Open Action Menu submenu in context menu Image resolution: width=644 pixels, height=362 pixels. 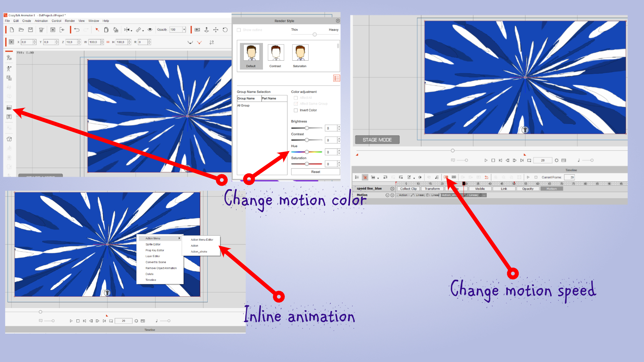tap(160, 238)
